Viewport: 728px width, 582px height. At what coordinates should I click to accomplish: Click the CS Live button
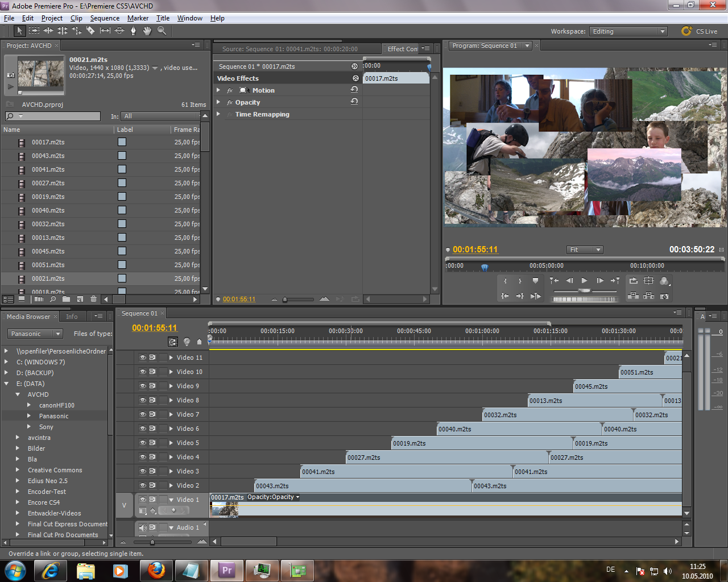point(700,31)
